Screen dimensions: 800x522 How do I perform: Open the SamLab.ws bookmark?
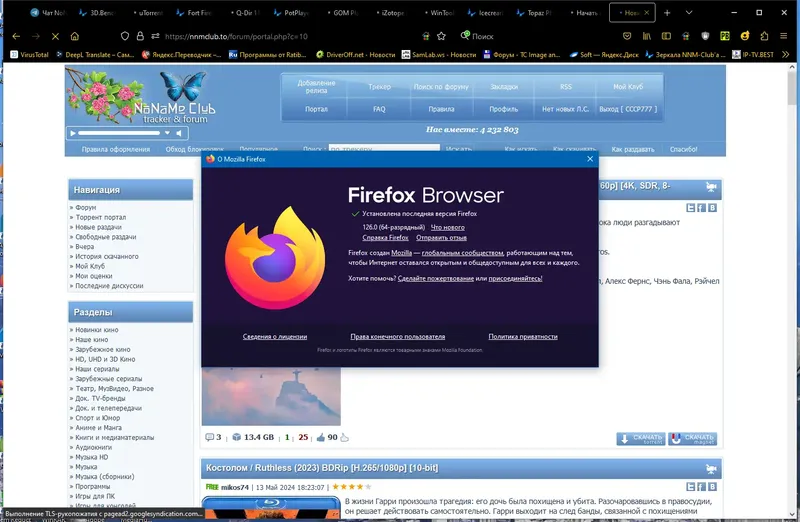pos(439,55)
